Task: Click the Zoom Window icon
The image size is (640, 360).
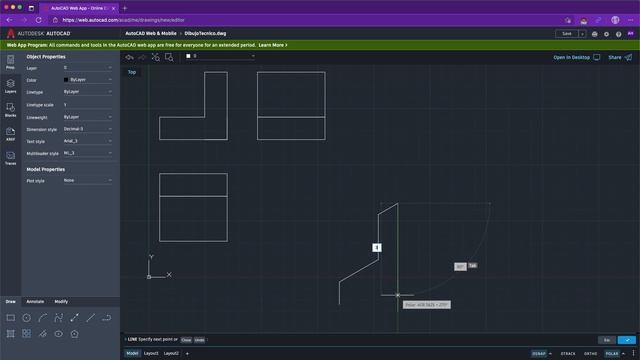Action: pos(169,58)
